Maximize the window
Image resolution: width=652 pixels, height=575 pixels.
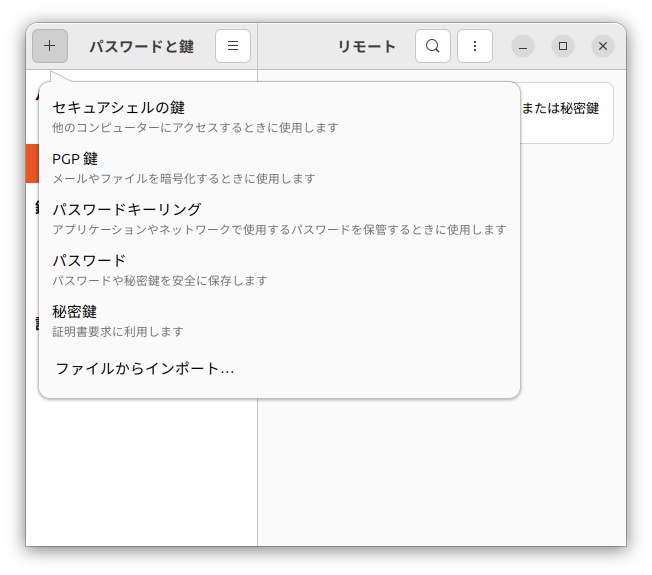click(563, 46)
